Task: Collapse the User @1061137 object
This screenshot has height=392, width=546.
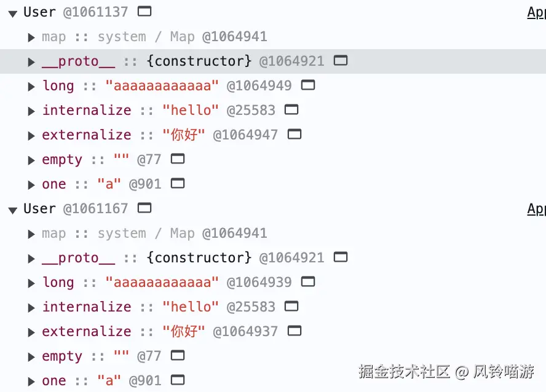Action: tap(12, 13)
